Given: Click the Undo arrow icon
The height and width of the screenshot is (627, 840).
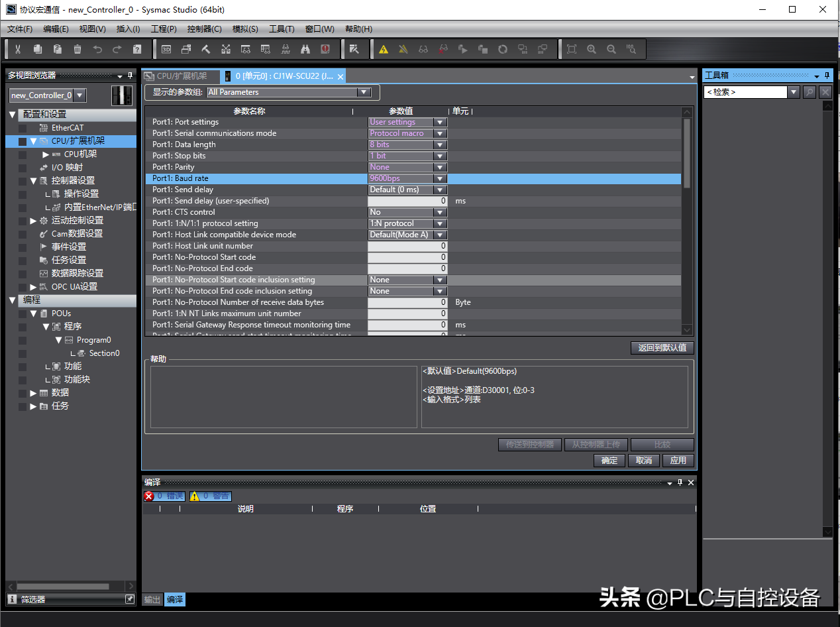Looking at the screenshot, I should [97, 49].
